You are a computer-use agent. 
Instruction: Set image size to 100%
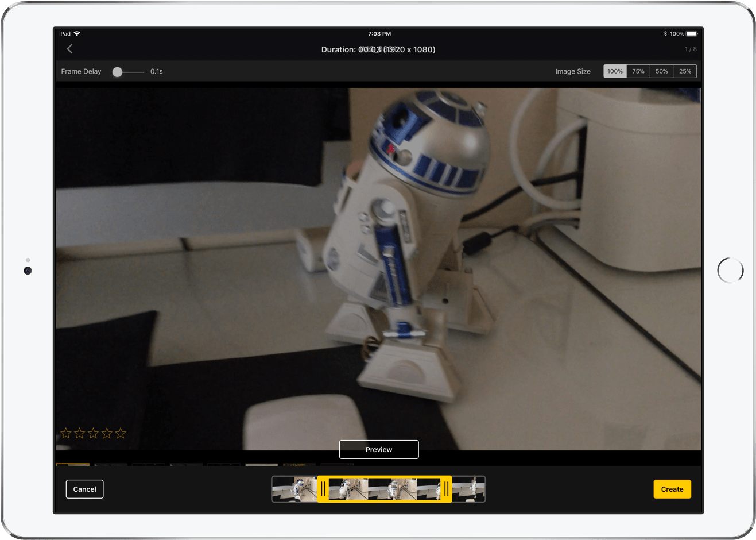[x=615, y=71]
